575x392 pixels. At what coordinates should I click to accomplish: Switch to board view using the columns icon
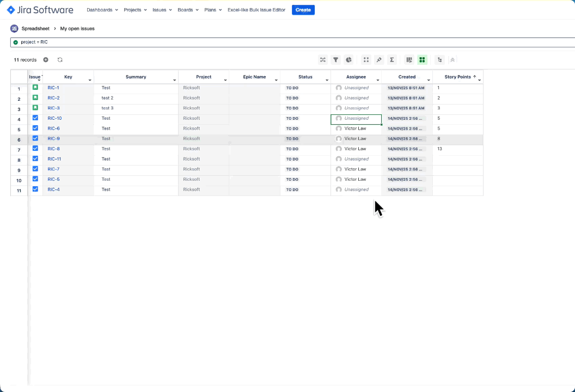pos(409,60)
